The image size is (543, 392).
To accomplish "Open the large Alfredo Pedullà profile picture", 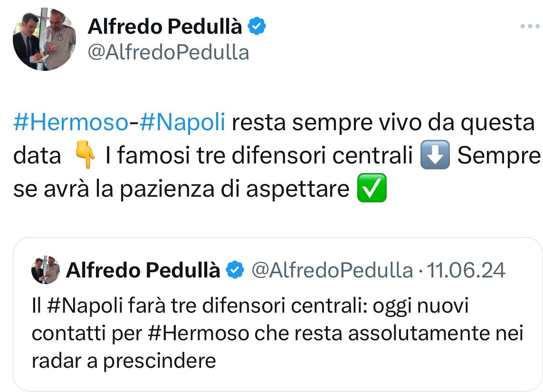I will point(44,39).
